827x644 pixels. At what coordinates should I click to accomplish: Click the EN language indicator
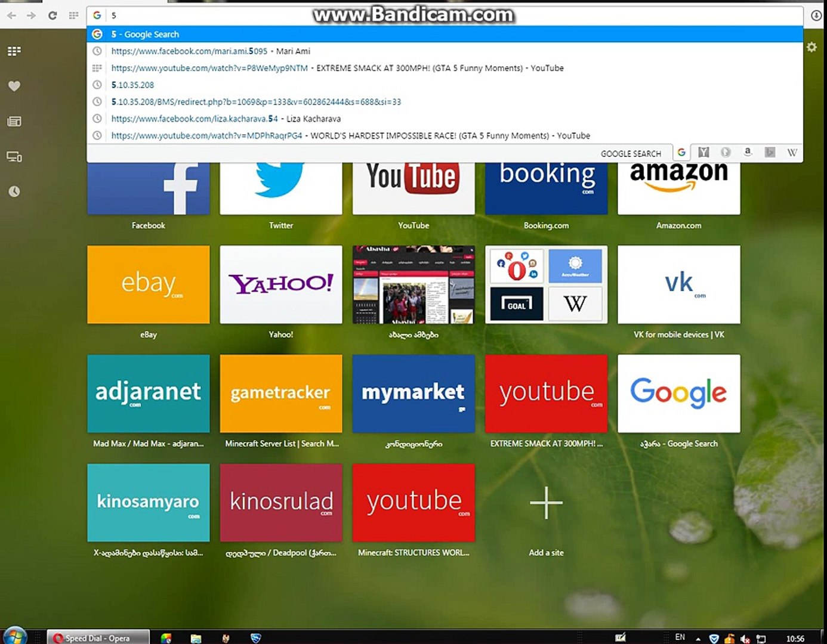[x=680, y=637]
